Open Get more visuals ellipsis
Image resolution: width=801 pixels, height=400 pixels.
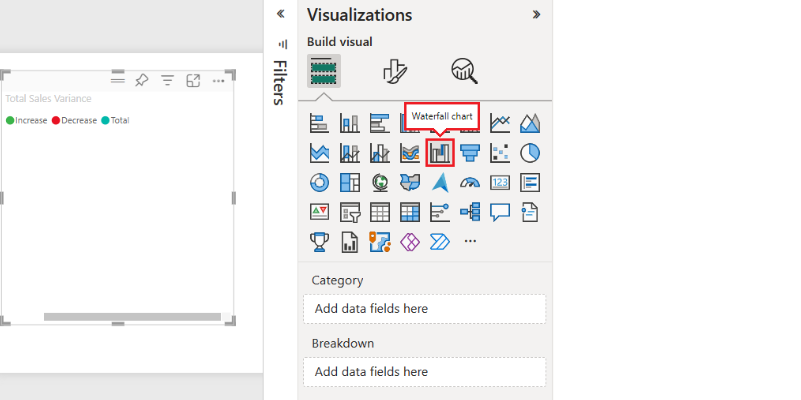470,241
